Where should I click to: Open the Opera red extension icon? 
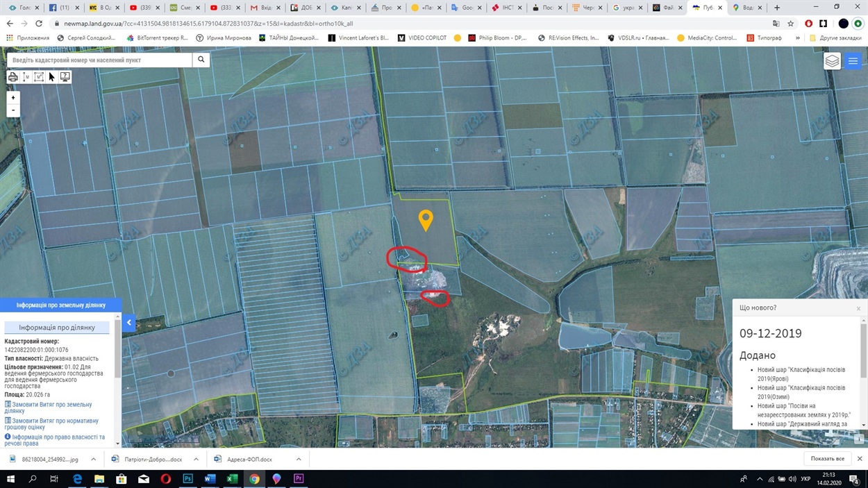tap(808, 24)
